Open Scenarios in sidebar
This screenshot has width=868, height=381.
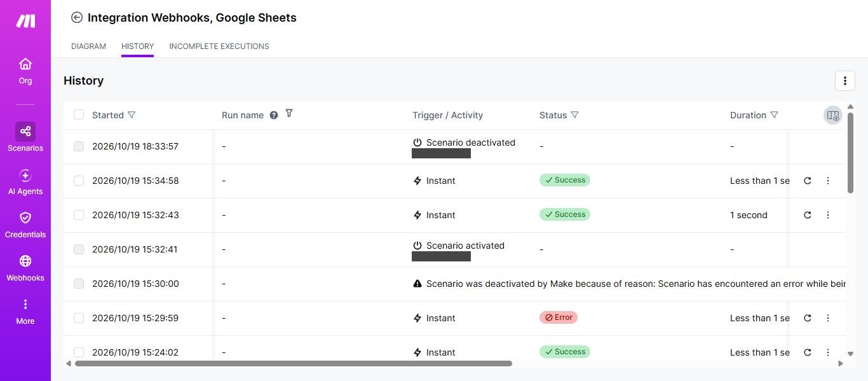(x=25, y=137)
